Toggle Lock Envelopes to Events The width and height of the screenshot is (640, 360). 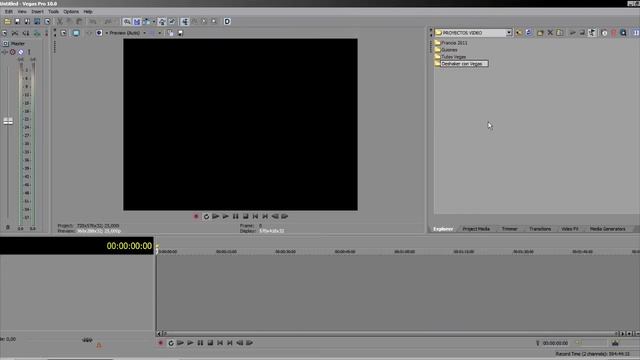click(162, 21)
